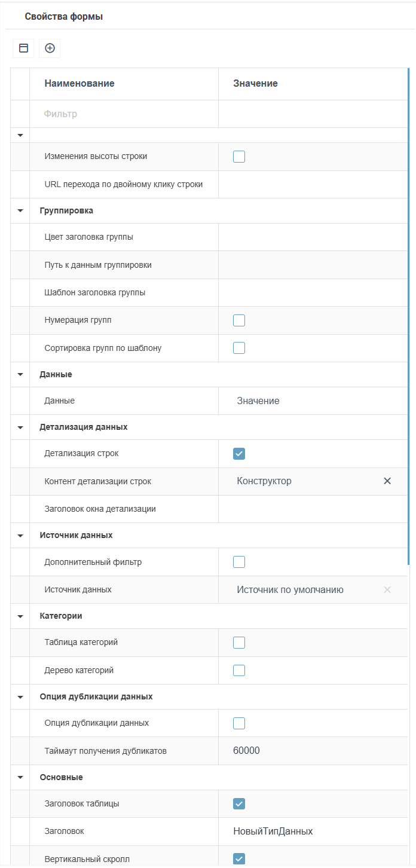Collapse the Детализация данных section arrow
Viewport: 416px width, 868px height.
click(20, 427)
